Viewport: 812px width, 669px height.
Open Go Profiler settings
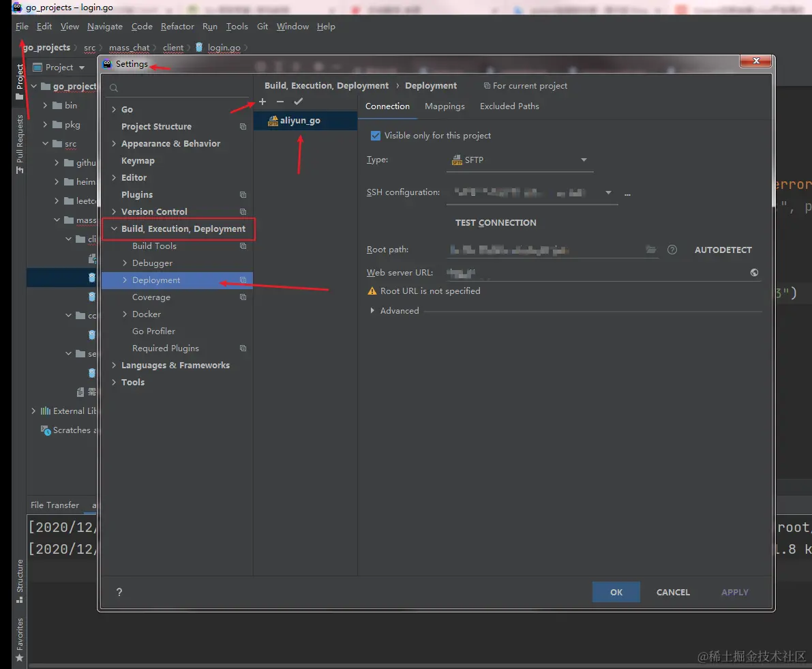pos(153,331)
